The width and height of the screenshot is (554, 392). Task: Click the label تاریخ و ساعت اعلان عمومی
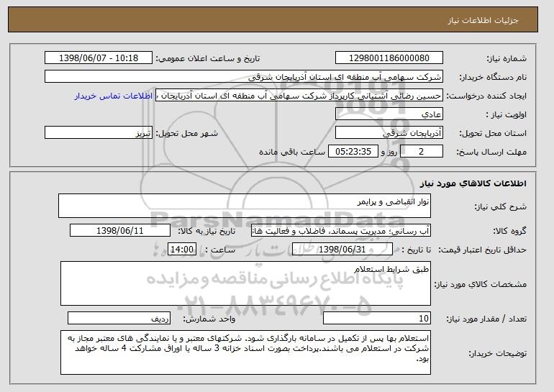click(208, 58)
